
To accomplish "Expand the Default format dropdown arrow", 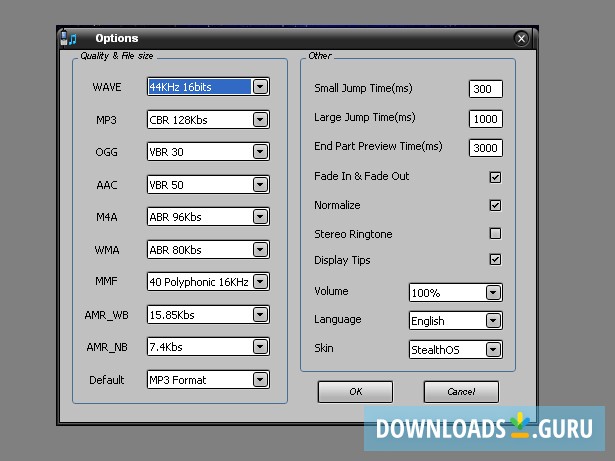I will (260, 379).
